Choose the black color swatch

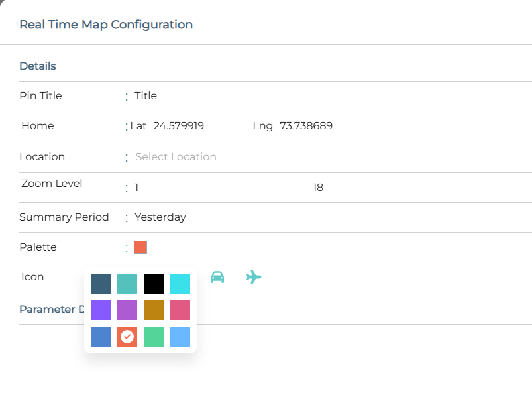[x=154, y=284]
